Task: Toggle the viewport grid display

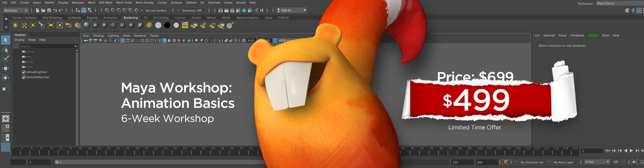Action: (x=123, y=41)
